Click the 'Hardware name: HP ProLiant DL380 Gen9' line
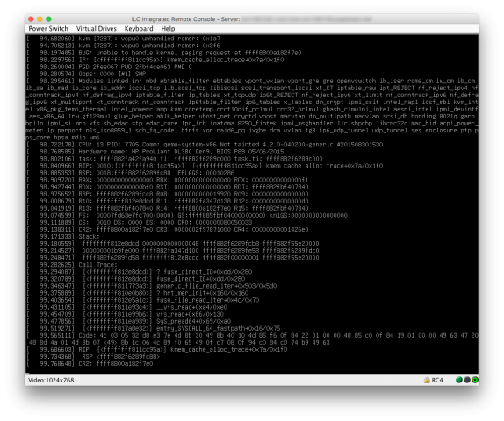The width and height of the screenshot is (504, 421). pos(155,152)
